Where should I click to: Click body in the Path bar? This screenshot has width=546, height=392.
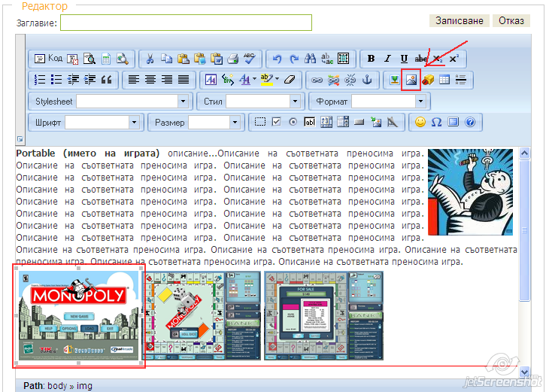point(57,386)
